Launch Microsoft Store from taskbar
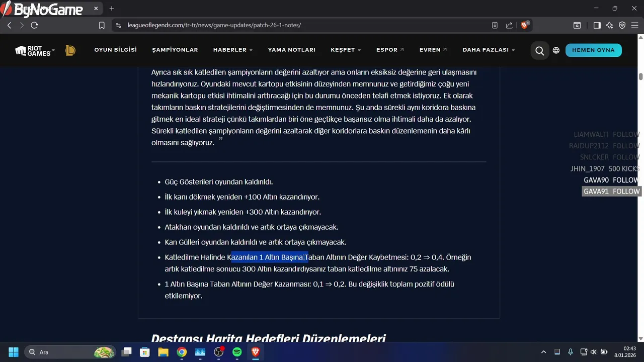Viewport: 644px width, 362px height. pos(145,352)
